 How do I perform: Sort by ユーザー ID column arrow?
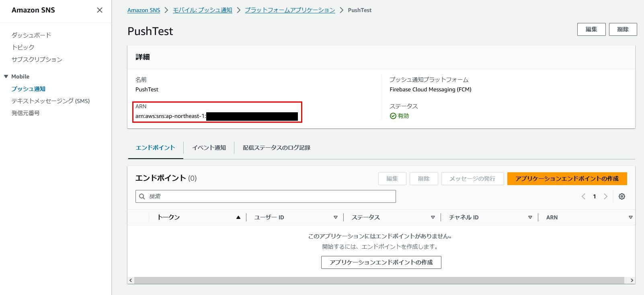tap(336, 217)
